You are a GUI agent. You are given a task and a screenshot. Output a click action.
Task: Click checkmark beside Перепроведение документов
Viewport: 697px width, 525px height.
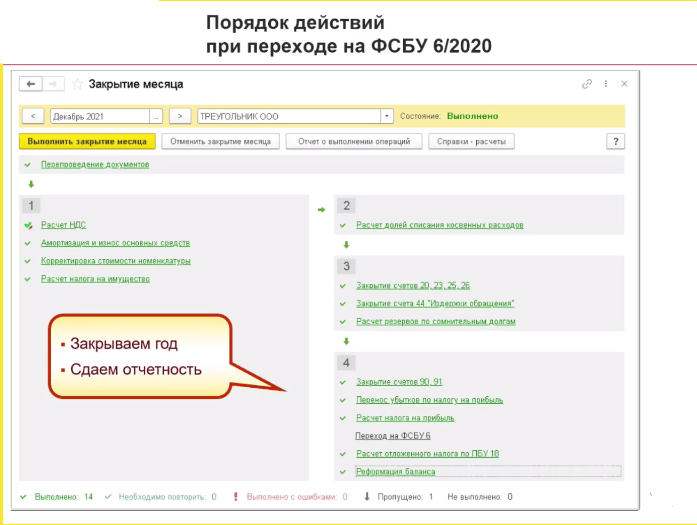(28, 165)
